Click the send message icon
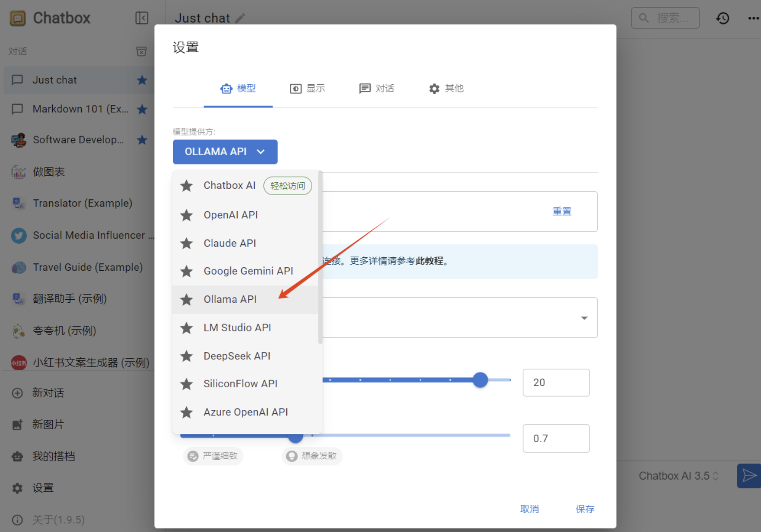The image size is (761, 532). pos(749,475)
